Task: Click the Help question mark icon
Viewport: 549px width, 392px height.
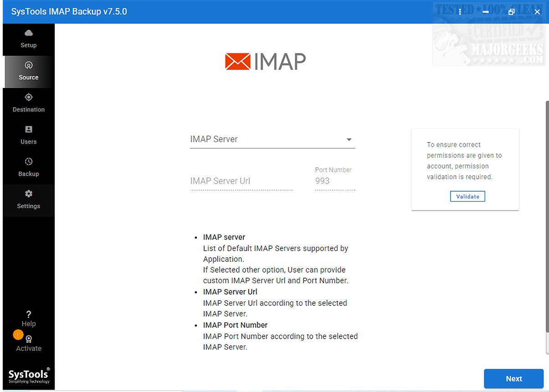Action: (29, 314)
